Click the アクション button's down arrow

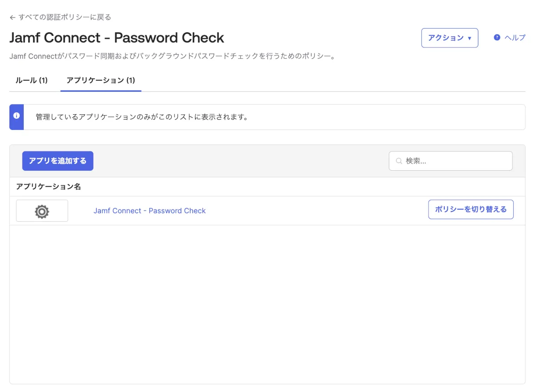pyautogui.click(x=469, y=38)
